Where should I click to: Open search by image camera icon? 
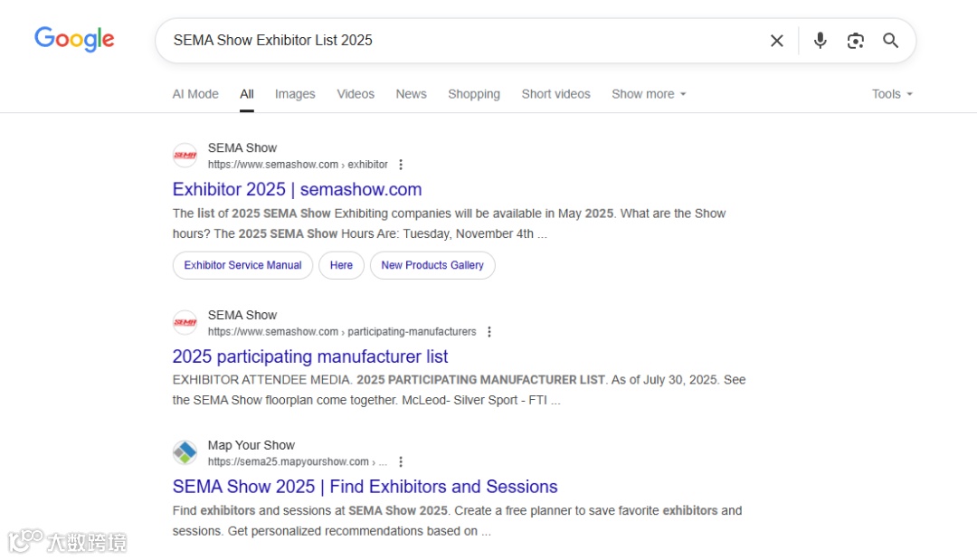click(x=856, y=41)
